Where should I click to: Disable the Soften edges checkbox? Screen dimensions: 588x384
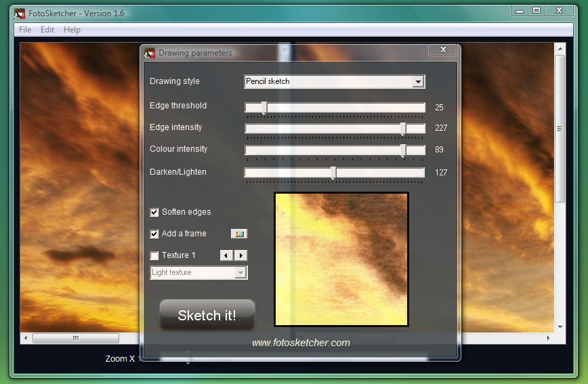[x=154, y=212]
